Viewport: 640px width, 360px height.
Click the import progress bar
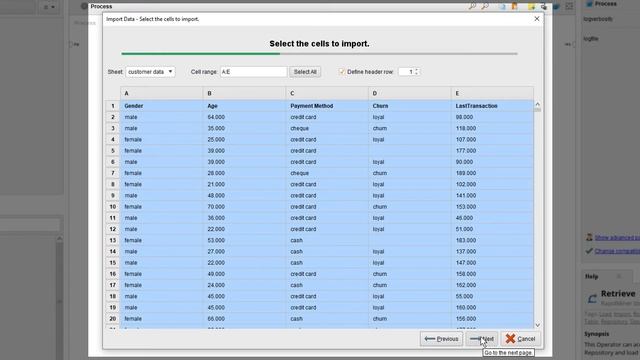coord(319,53)
